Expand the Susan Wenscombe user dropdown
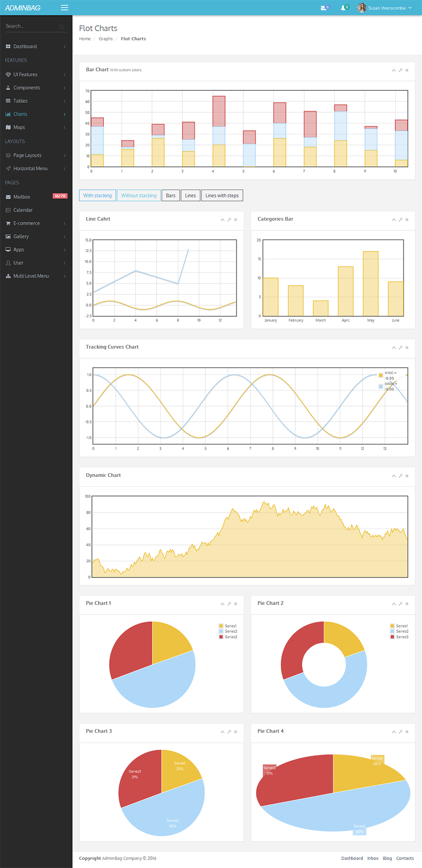The width and height of the screenshot is (422, 868). pyautogui.click(x=410, y=8)
